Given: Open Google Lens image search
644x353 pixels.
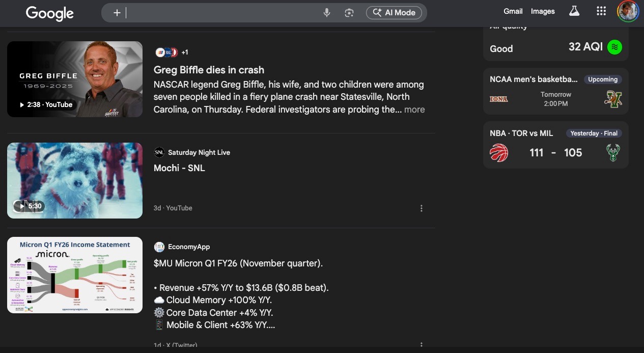Looking at the screenshot, I should click(349, 13).
